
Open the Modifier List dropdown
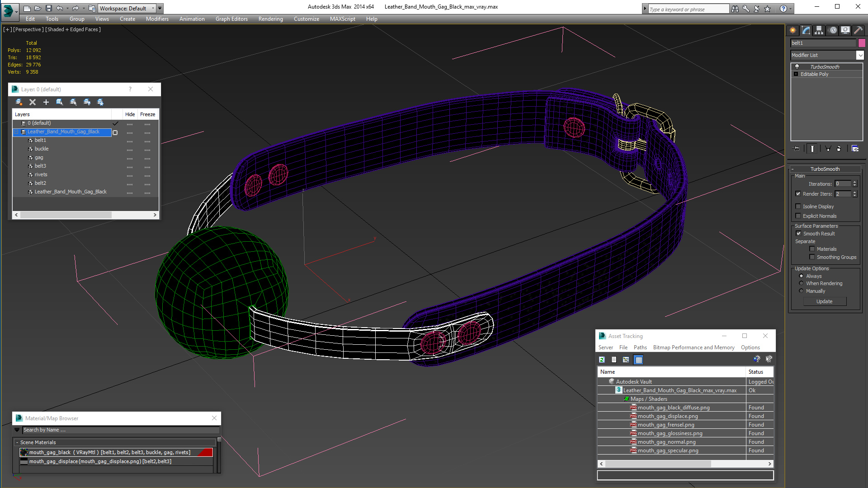[859, 55]
